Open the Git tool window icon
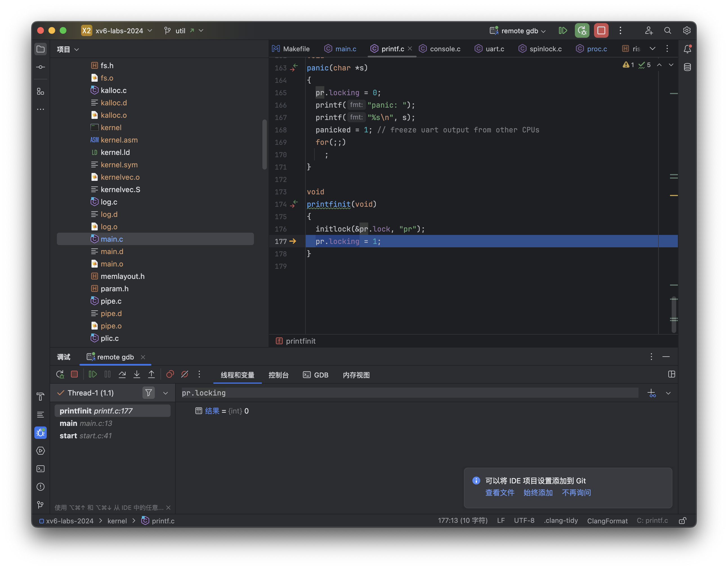This screenshot has width=728, height=569. (x=40, y=505)
